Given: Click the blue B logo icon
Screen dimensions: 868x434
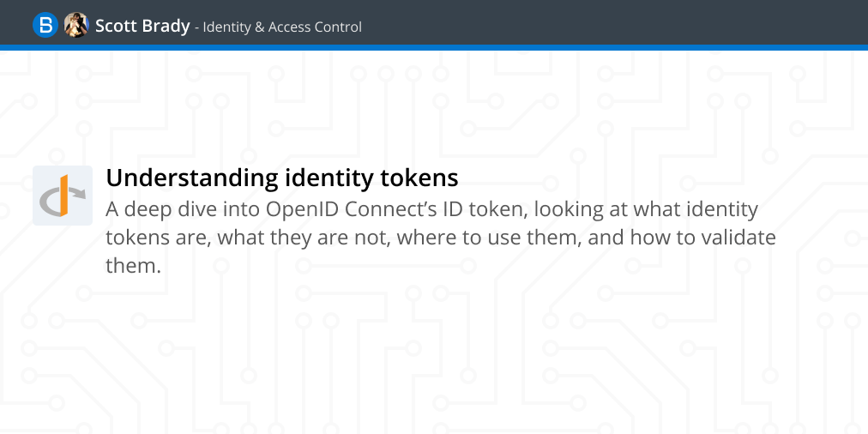Looking at the screenshot, I should point(45,26).
